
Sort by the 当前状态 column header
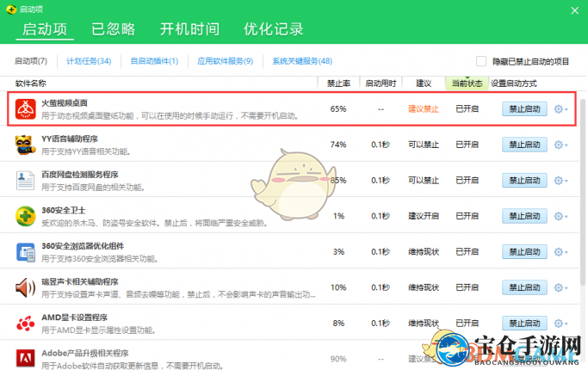[467, 83]
